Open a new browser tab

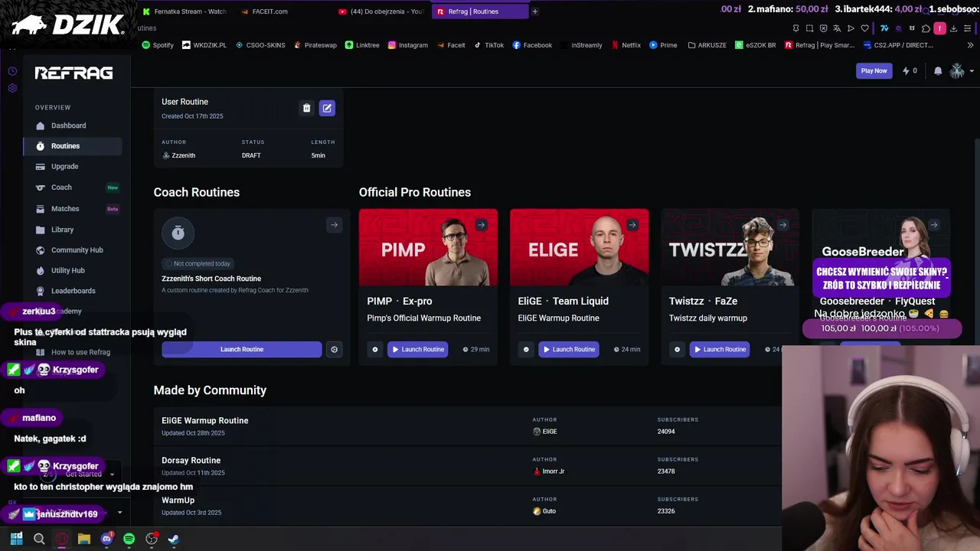(535, 11)
